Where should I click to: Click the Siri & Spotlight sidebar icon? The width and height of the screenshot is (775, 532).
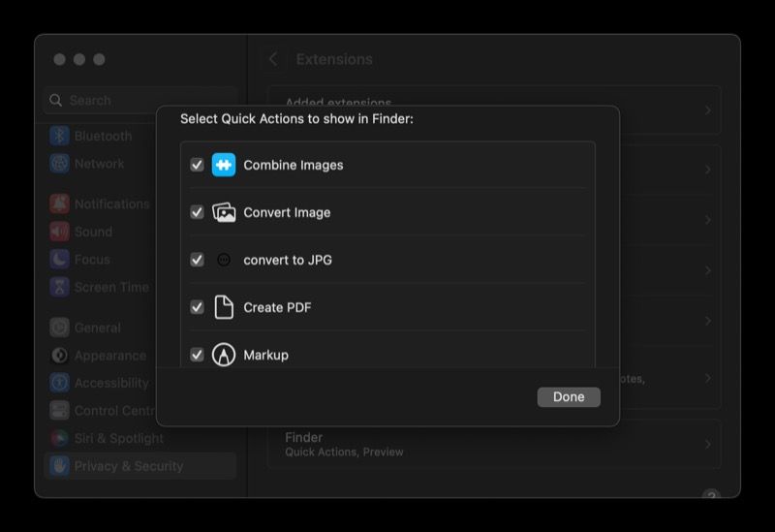pyautogui.click(x=59, y=439)
